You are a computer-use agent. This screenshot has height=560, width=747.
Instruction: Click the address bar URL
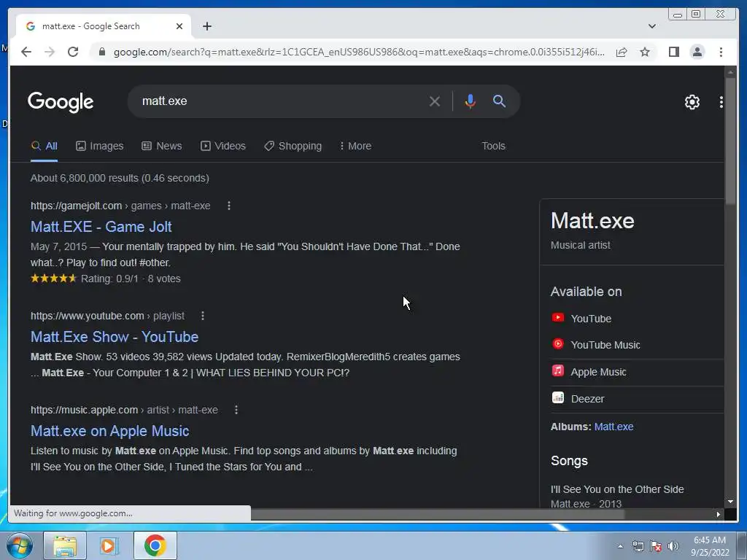point(358,52)
